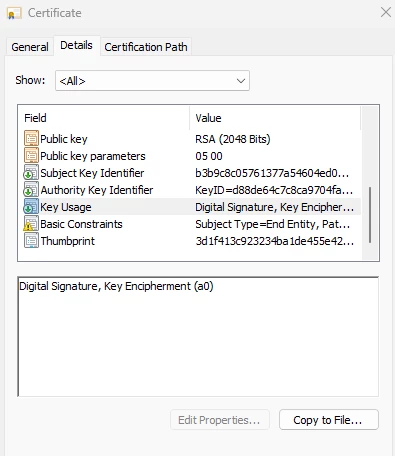Screen dimensions: 395x456
Task: Click the Subject Type=End Entity value
Action: pyautogui.click(x=273, y=224)
